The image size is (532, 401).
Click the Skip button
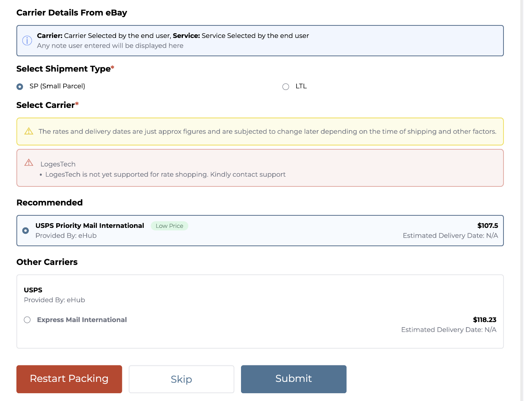tap(181, 379)
